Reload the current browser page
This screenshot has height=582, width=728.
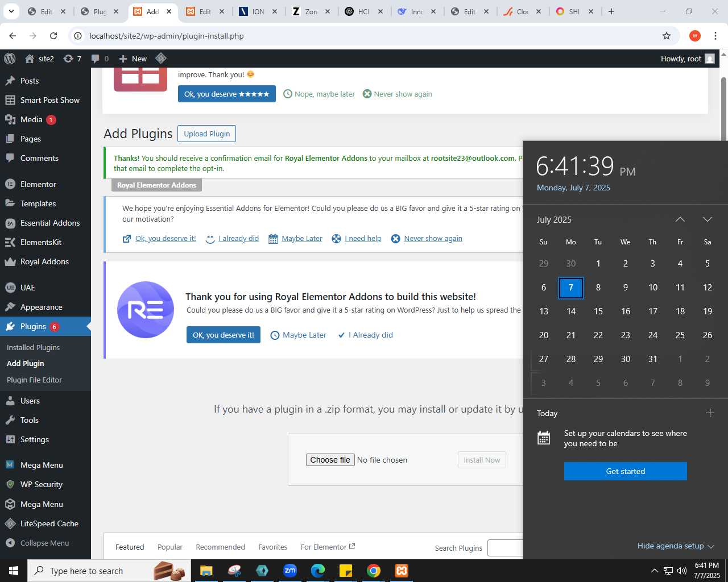coord(53,36)
